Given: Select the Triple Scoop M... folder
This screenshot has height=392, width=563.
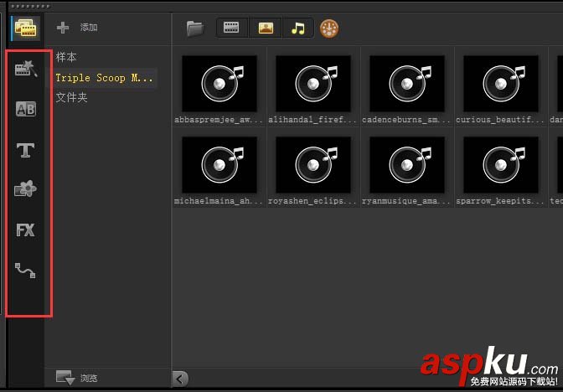Looking at the screenshot, I should point(104,78).
